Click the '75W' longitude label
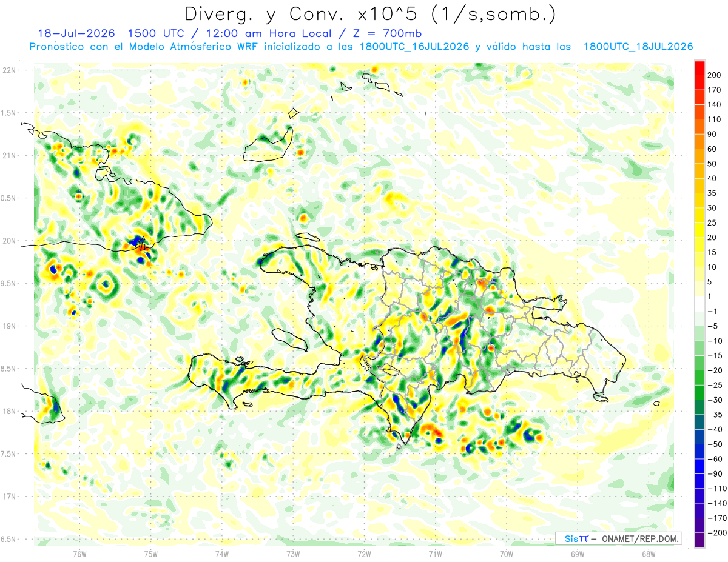This screenshot has height=562, width=728. point(151,554)
